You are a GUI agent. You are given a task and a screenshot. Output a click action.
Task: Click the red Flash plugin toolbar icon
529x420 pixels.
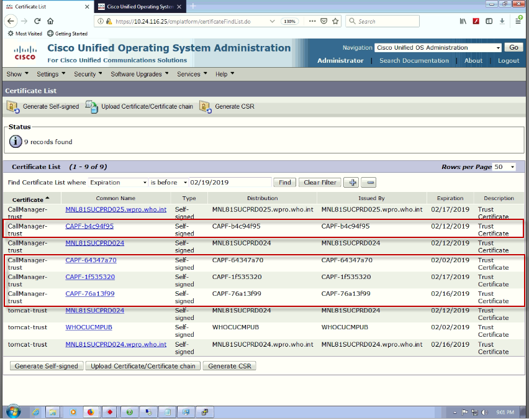476,21
